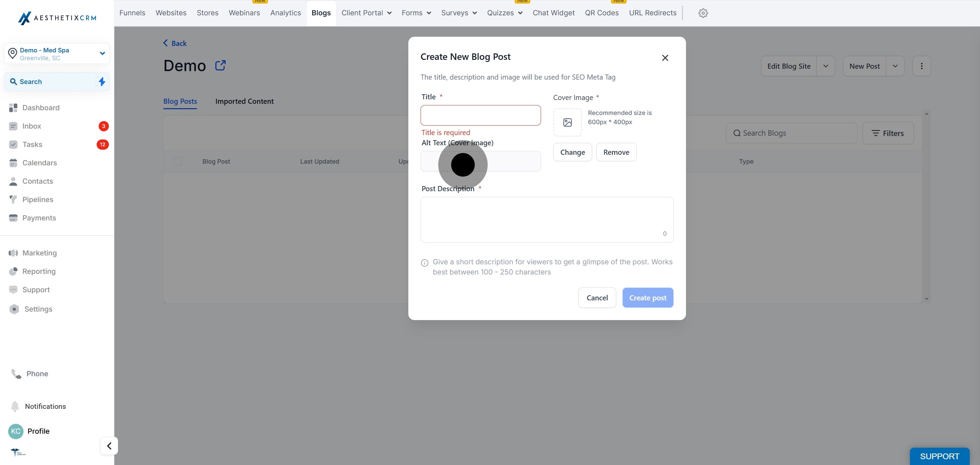Open the three-dot more options menu
Screen dimensions: 980x465
point(921,66)
